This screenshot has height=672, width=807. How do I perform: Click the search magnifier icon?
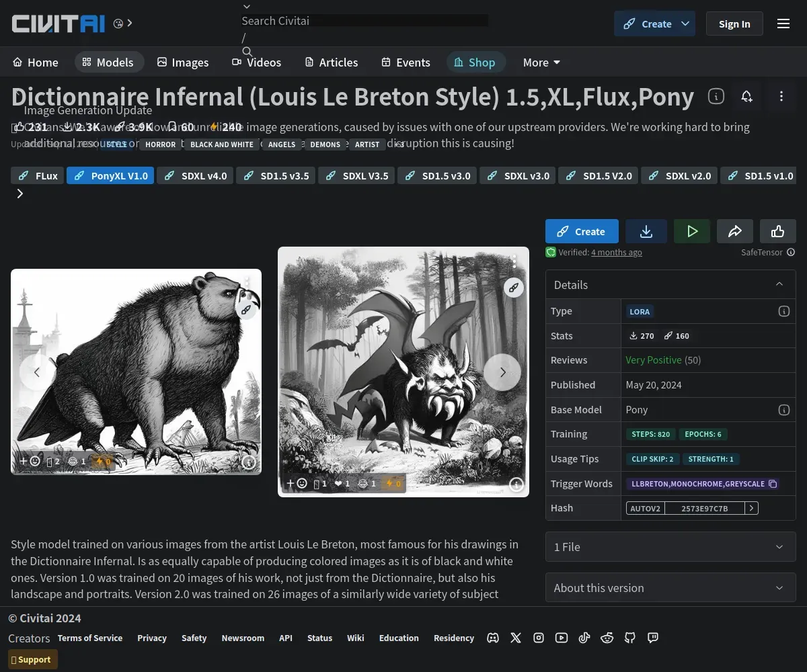[x=247, y=52]
